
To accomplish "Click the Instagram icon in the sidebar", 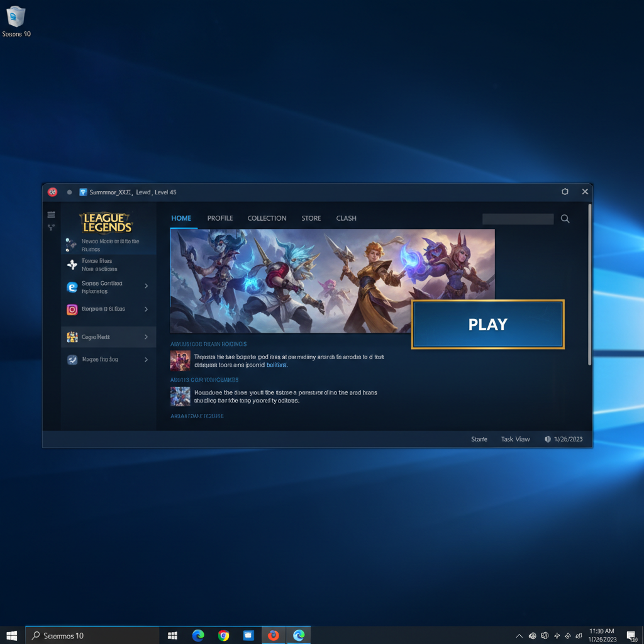I will point(73,310).
